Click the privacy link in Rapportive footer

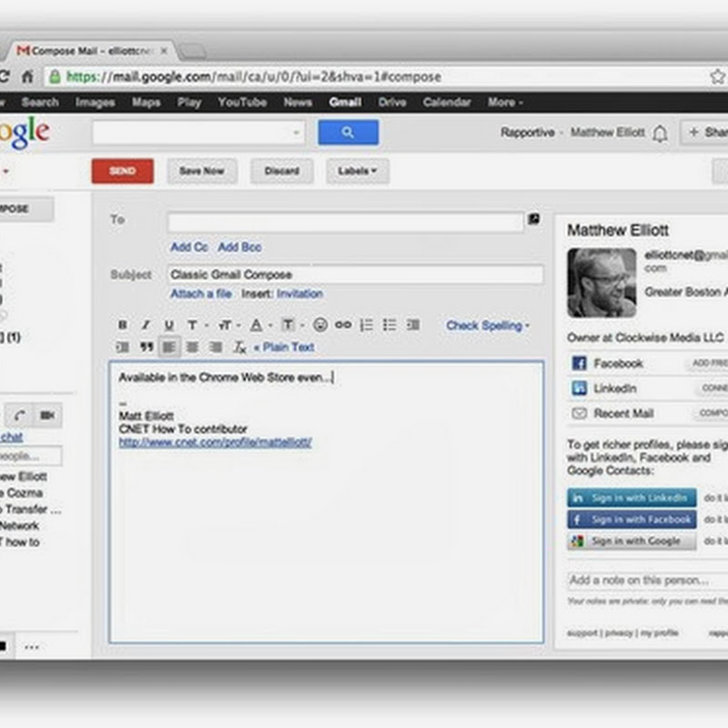pyautogui.click(x=620, y=632)
